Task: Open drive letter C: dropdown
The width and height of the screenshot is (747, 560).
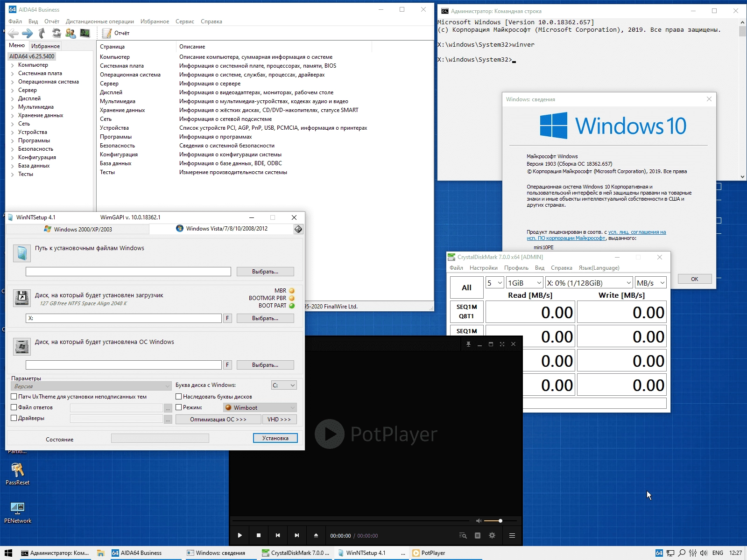Action: click(x=284, y=385)
